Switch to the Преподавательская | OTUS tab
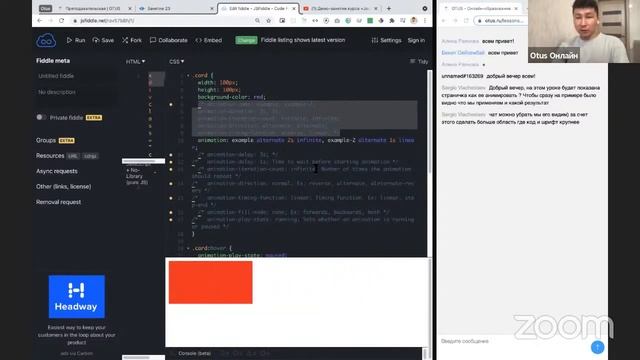 pyautogui.click(x=95, y=9)
